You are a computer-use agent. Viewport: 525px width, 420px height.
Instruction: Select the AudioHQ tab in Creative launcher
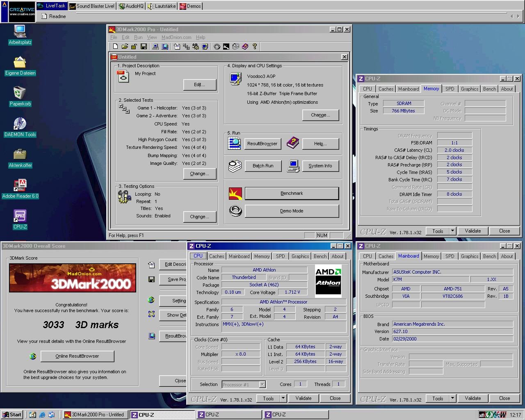[131, 6]
